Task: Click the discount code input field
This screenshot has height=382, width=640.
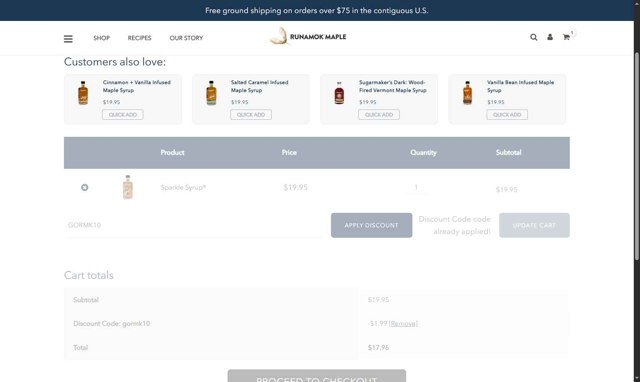Action: coord(193,225)
